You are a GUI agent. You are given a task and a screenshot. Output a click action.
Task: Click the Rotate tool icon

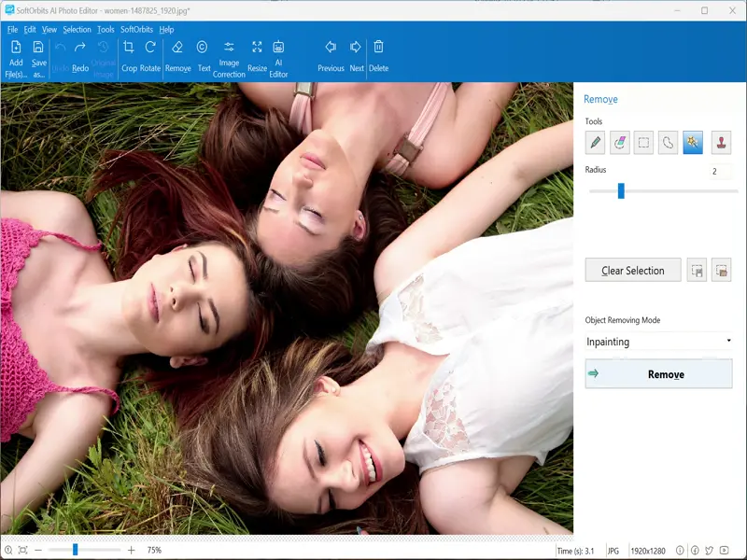tap(150, 57)
